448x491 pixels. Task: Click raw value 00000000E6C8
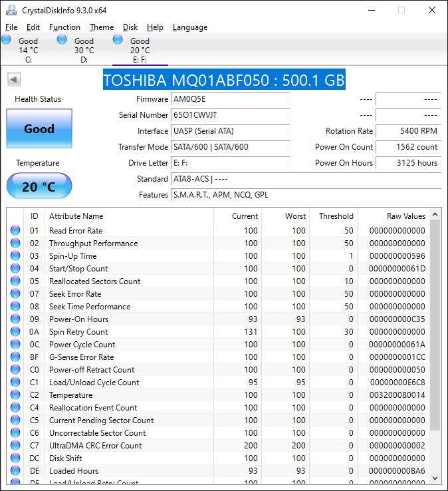click(x=397, y=383)
